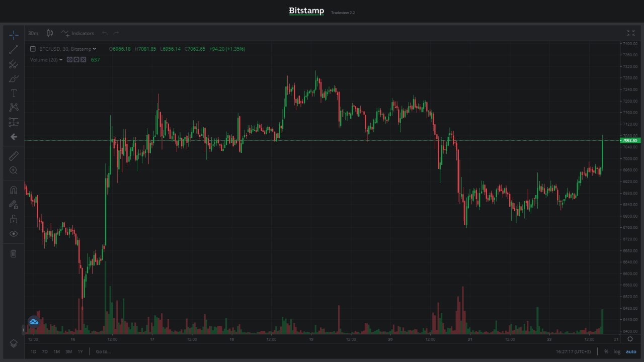
Task: Open the object tree layers icon
Action: (14, 343)
